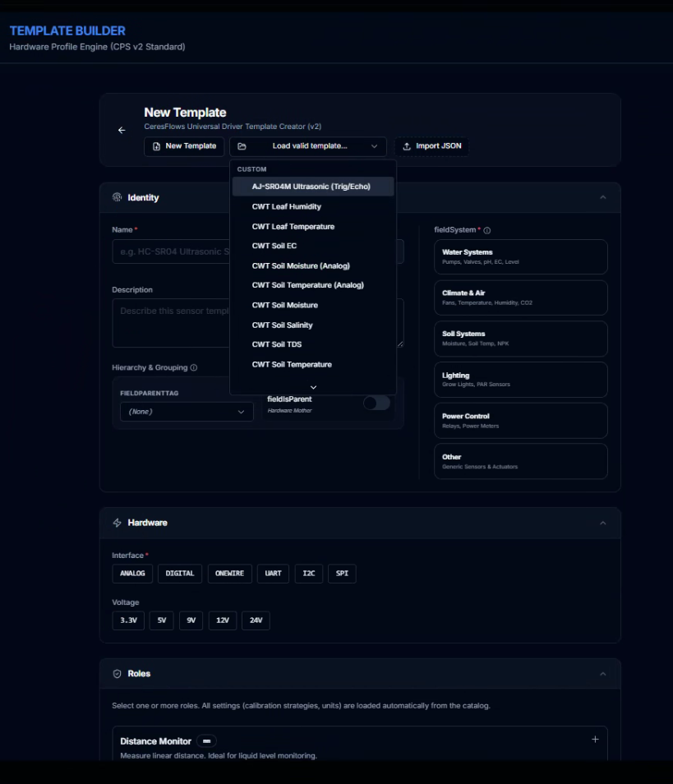
Task: Set voltage to 3.3V
Action: coord(128,620)
